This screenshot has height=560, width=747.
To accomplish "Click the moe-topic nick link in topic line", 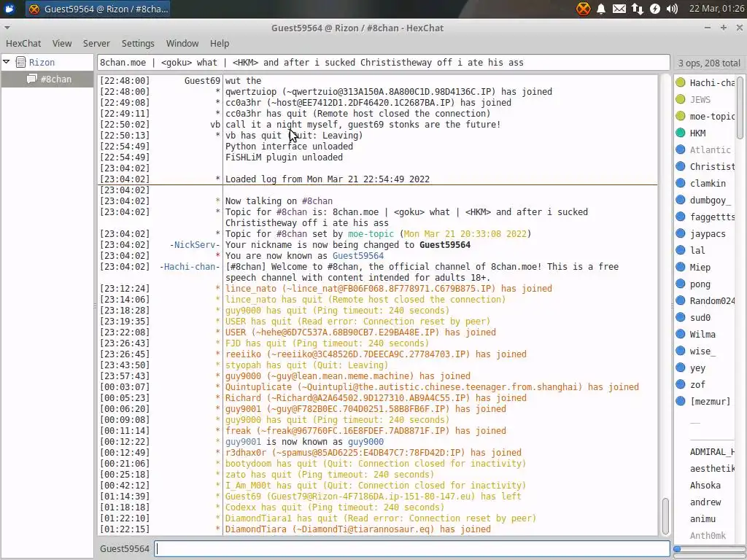I will [x=371, y=234].
